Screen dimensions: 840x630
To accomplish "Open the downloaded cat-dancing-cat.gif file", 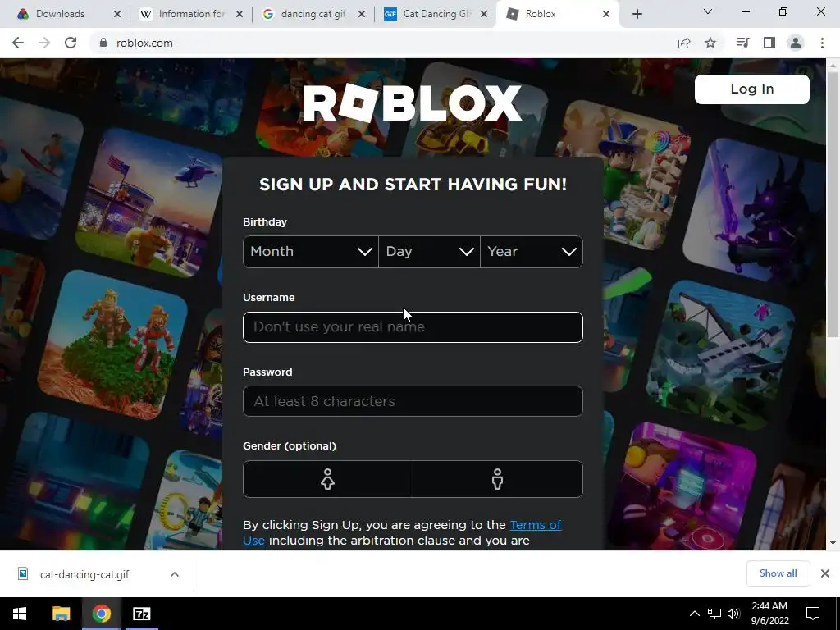I will click(84, 574).
